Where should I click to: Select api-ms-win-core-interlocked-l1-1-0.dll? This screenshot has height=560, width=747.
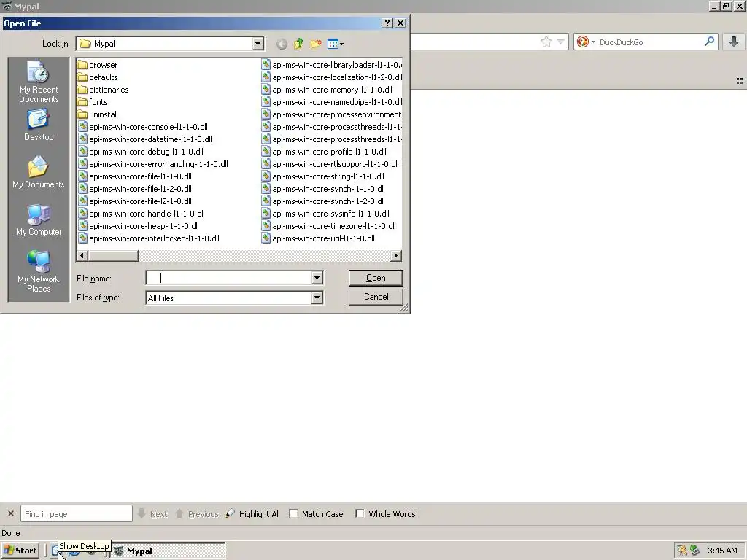pyautogui.click(x=149, y=238)
